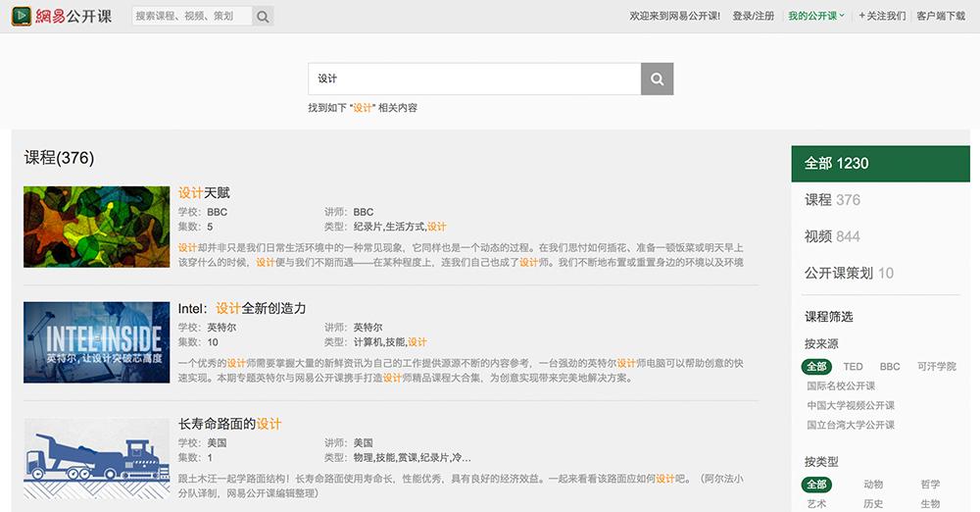Open the truck illustration course thumbnail
Viewport: 980px width, 512px height.
coord(97,459)
